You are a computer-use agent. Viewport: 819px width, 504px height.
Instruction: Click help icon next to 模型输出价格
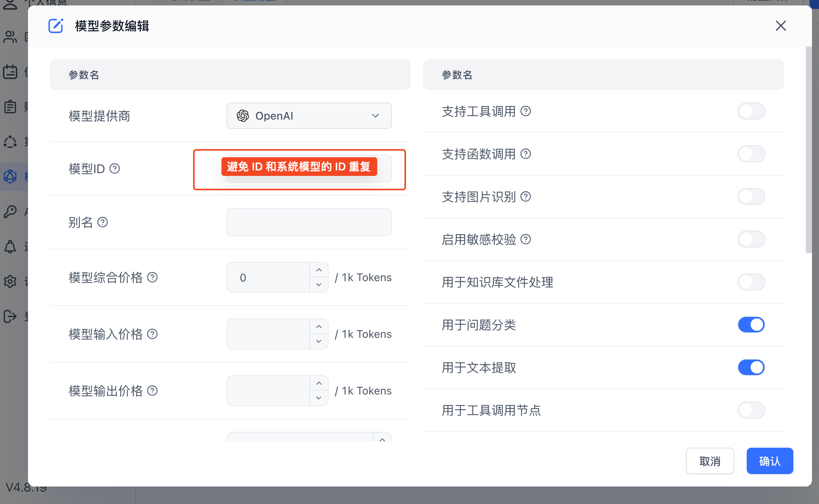coord(152,391)
